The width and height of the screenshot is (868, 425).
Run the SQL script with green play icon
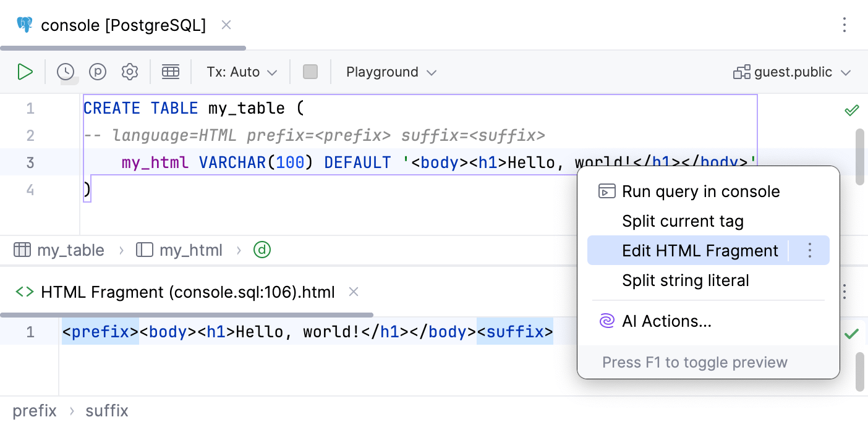[25, 72]
